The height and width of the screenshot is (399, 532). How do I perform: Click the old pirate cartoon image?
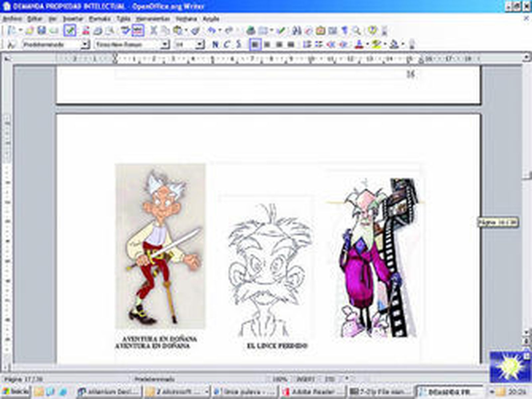pos(160,246)
